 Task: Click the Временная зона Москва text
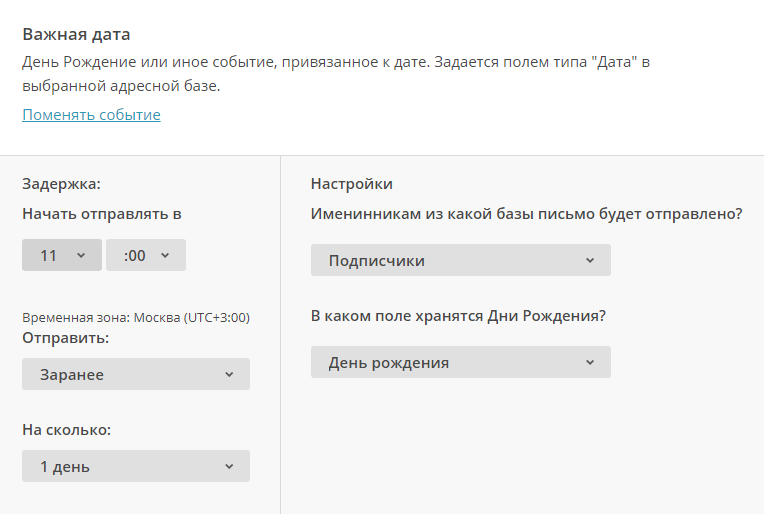136,318
